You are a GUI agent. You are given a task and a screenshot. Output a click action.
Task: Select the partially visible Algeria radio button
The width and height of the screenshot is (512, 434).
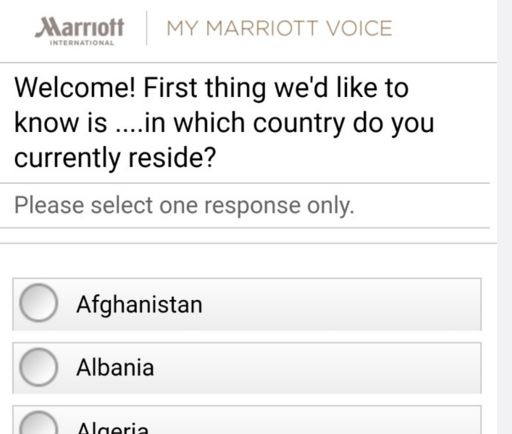click(x=38, y=423)
